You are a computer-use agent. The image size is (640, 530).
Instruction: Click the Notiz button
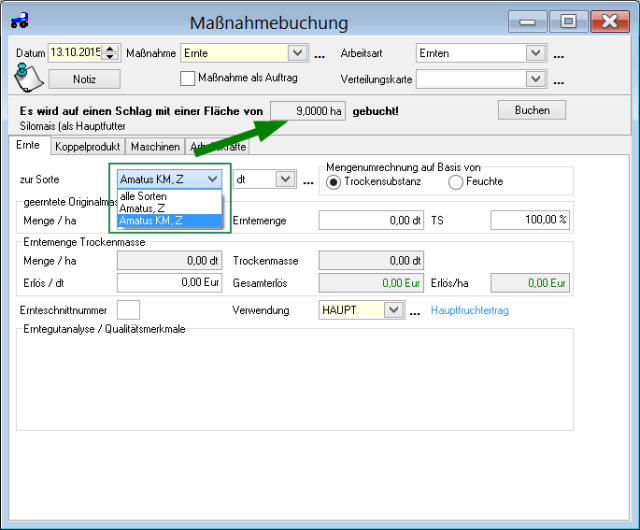tap(82, 78)
